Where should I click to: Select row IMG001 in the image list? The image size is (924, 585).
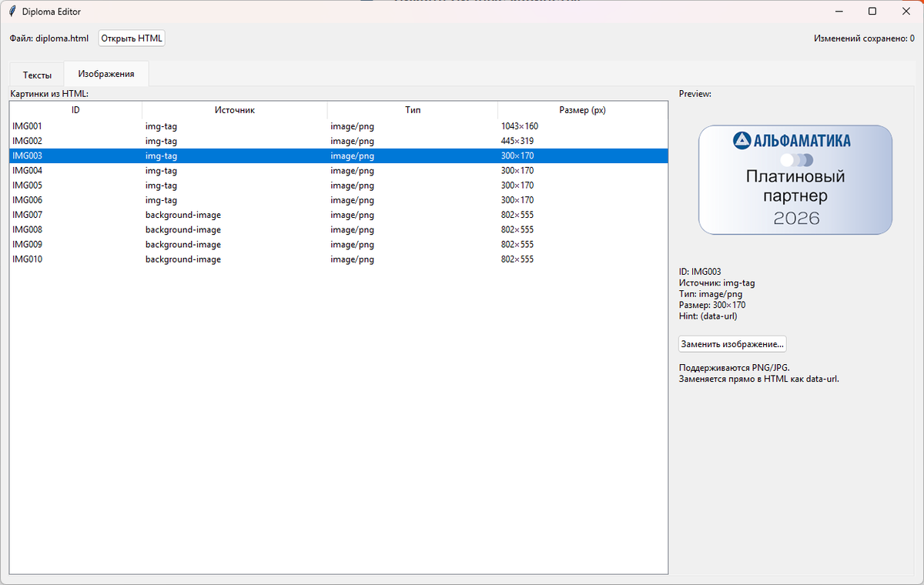339,126
